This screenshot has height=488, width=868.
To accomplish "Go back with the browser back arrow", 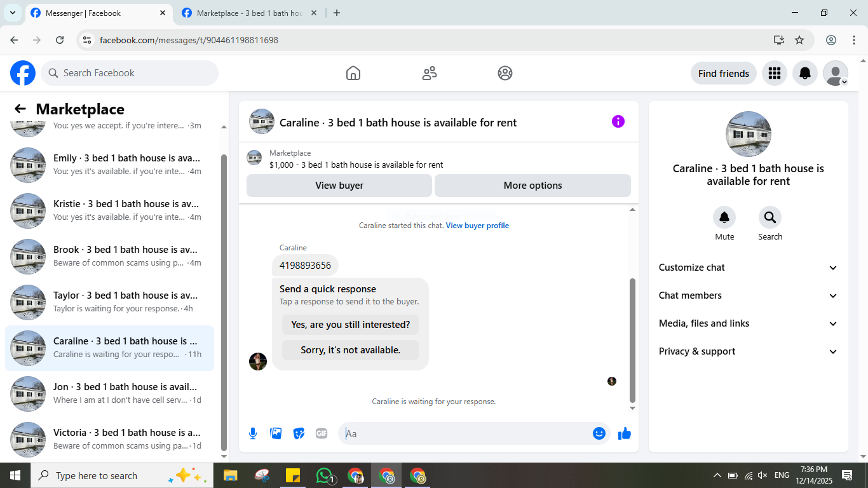I will [x=14, y=40].
